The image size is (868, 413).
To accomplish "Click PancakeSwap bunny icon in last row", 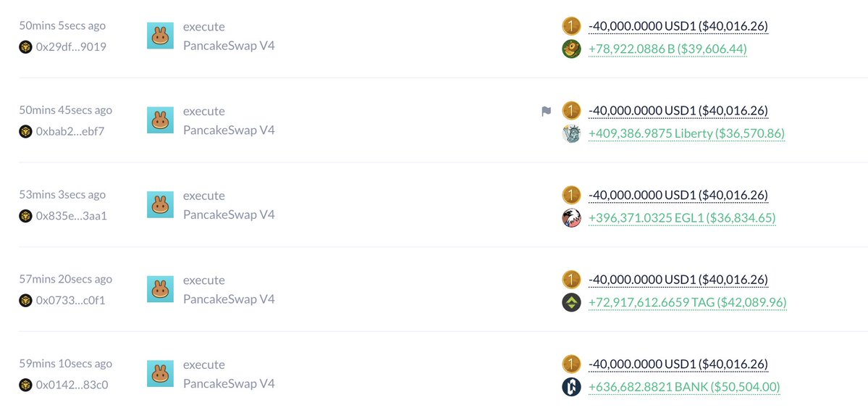I will pos(161,374).
